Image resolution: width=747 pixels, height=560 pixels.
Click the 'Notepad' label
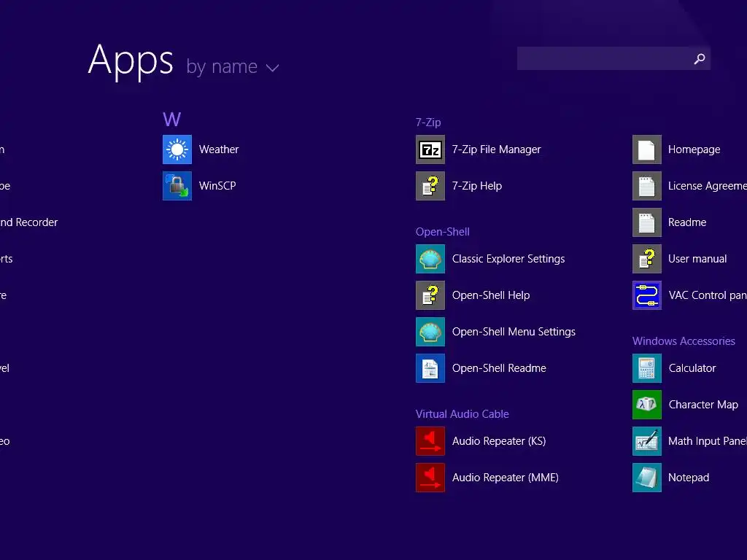click(689, 478)
